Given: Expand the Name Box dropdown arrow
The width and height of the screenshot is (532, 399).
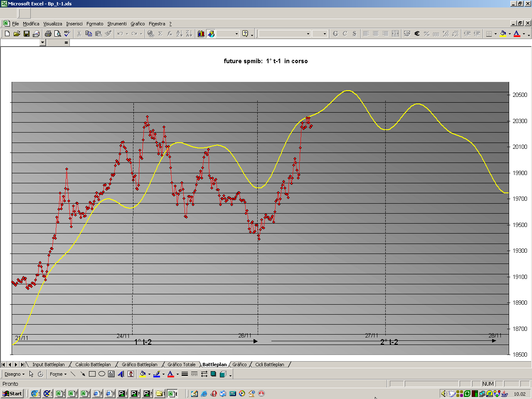Looking at the screenshot, I should [x=42, y=42].
